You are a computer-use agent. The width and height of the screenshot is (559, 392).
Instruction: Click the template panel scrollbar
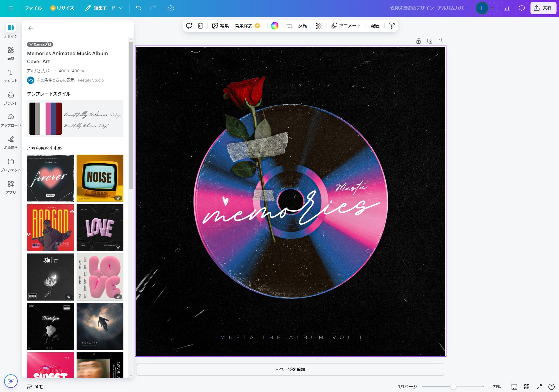click(131, 116)
